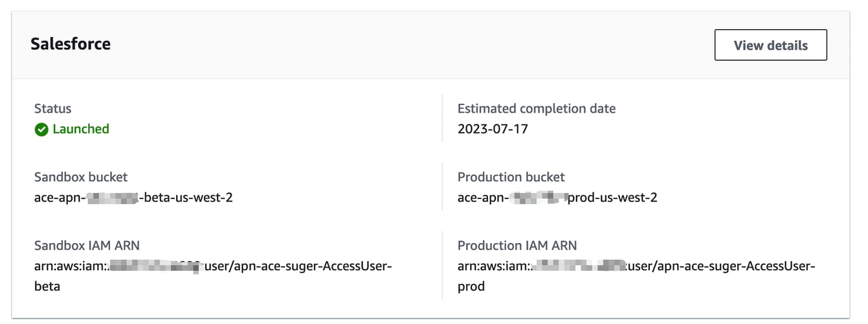The width and height of the screenshot is (868, 324).
Task: Click the Estimated completion date label
Action: pos(536,109)
